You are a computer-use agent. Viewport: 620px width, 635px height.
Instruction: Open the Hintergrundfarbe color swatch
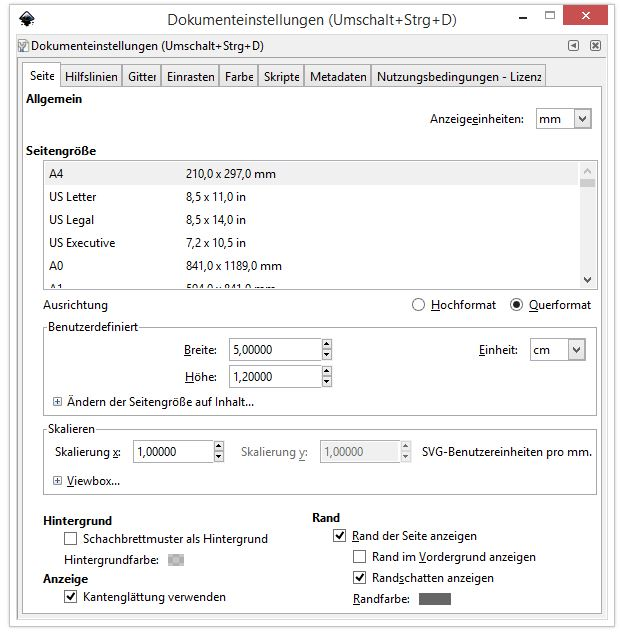(x=176, y=560)
